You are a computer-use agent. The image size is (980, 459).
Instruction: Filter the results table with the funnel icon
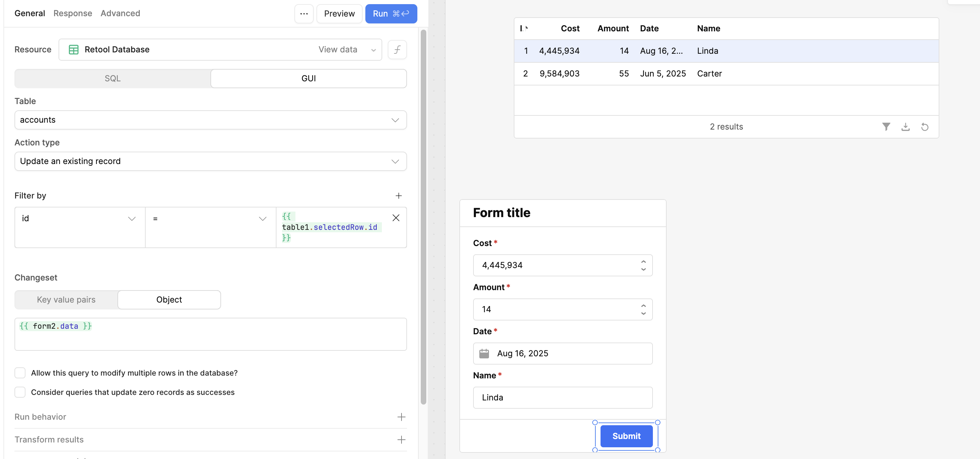click(886, 127)
